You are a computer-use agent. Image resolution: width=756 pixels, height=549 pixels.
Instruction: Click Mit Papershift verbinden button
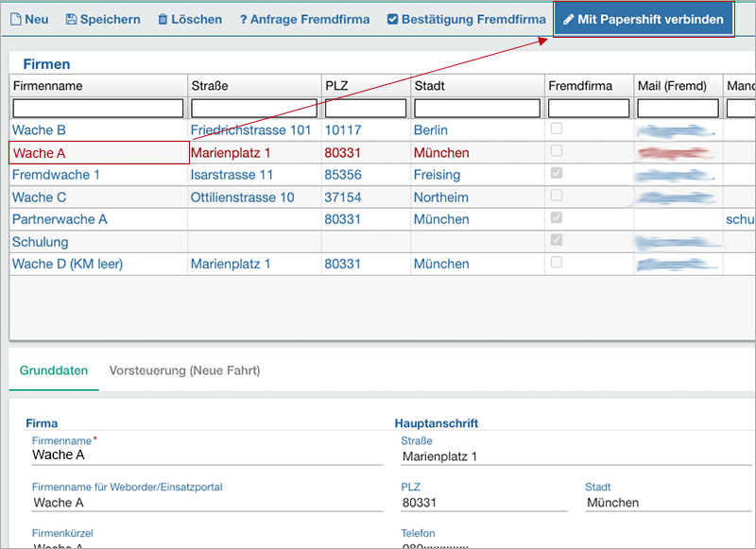[644, 19]
